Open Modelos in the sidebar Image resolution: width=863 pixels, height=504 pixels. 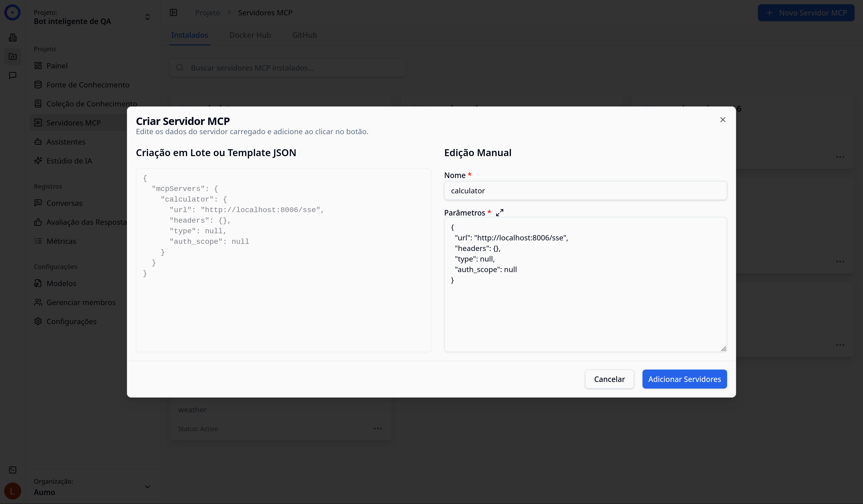[x=61, y=283]
